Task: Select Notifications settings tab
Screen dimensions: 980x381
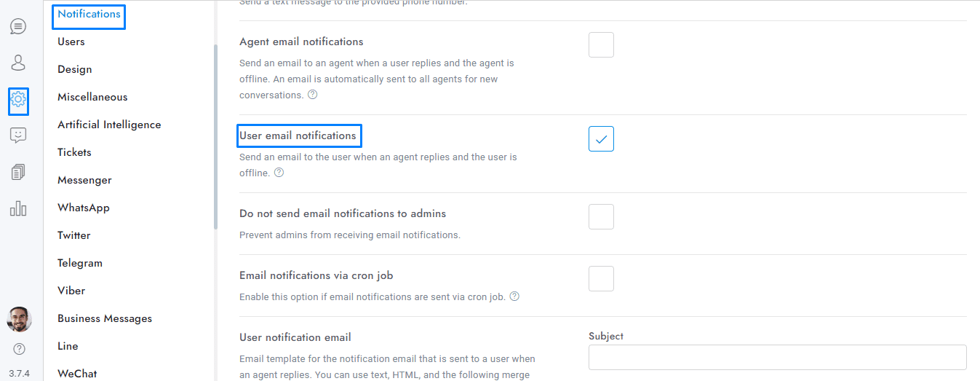Action: pyautogui.click(x=89, y=15)
